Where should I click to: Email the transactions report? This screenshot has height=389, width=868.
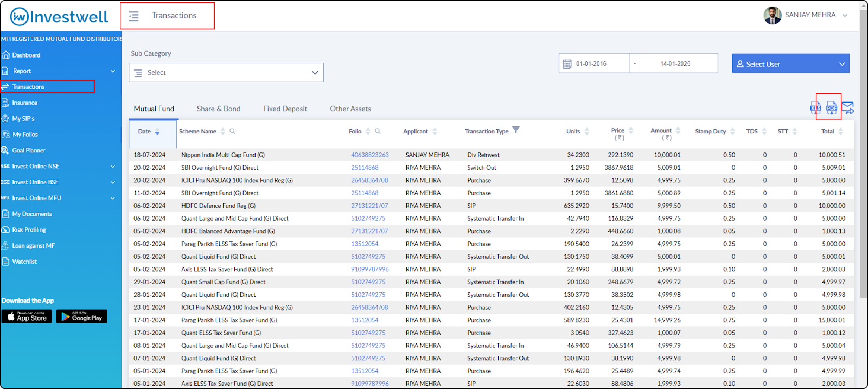click(848, 108)
